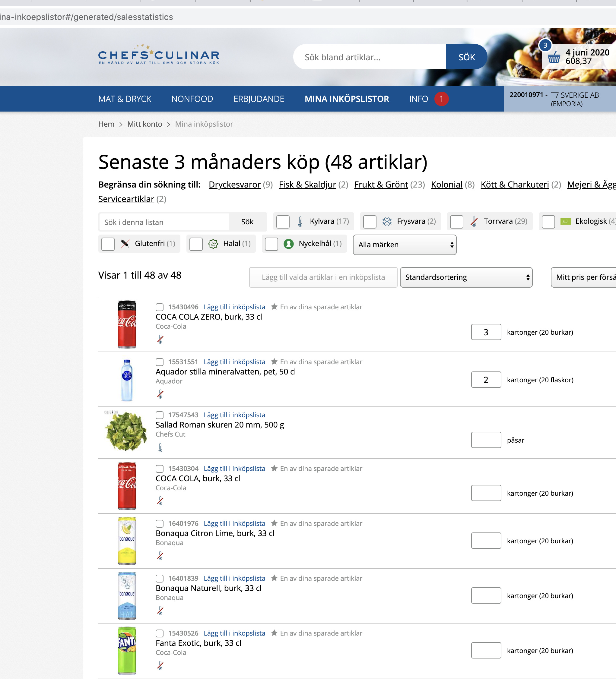Click the saved star for Aquador mineralvatten
Viewport: 616px width, 679px height.
(274, 362)
